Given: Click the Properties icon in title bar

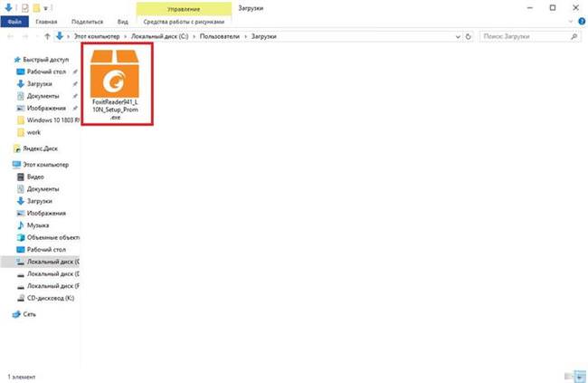Looking at the screenshot, I should [x=24, y=8].
